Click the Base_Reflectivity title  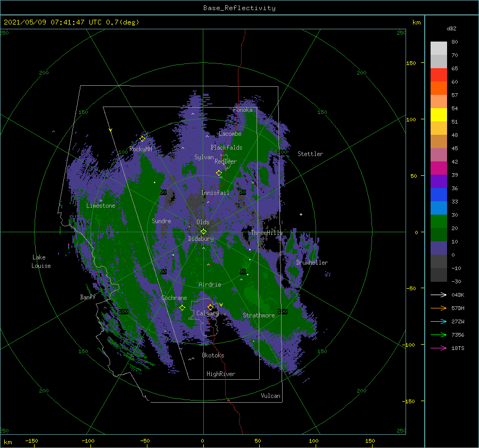240,8
